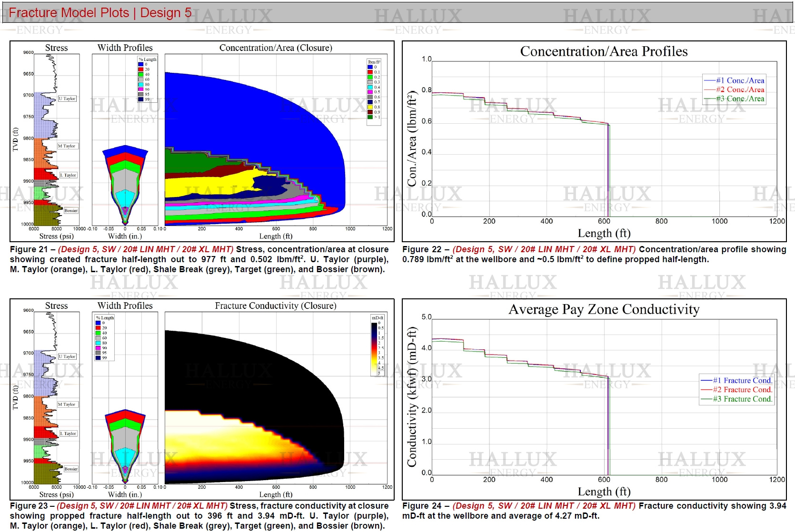This screenshot has height=532, width=795.
Task: Click 'M Taylor' label in top stress plot
Action: click(67, 146)
